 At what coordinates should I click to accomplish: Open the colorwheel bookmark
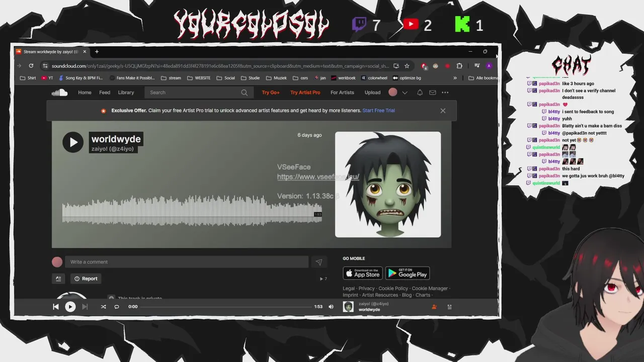(374, 78)
